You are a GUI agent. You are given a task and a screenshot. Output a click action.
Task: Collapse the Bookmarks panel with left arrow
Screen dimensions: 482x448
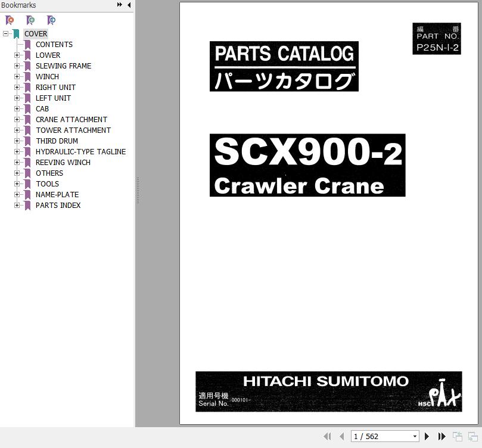(129, 5)
